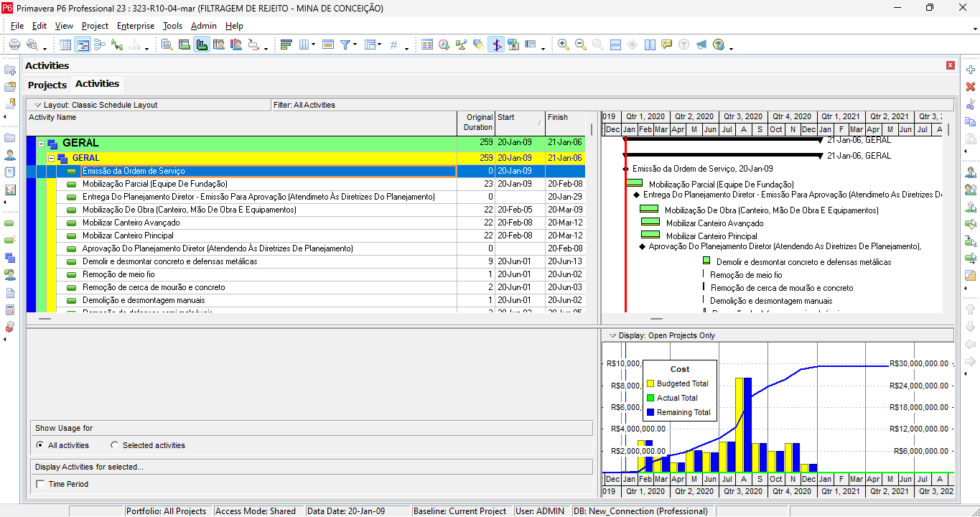Switch to the Projects tab
Viewport: 980px width, 517px height.
click(x=47, y=85)
